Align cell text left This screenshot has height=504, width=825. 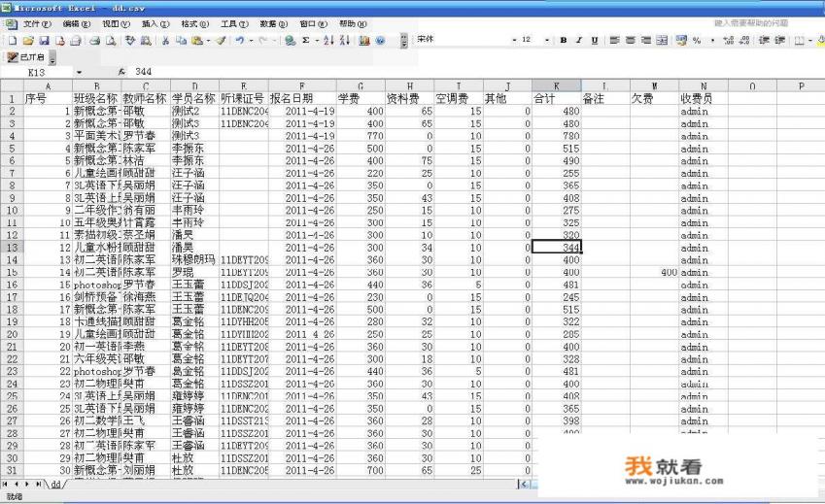coord(614,40)
